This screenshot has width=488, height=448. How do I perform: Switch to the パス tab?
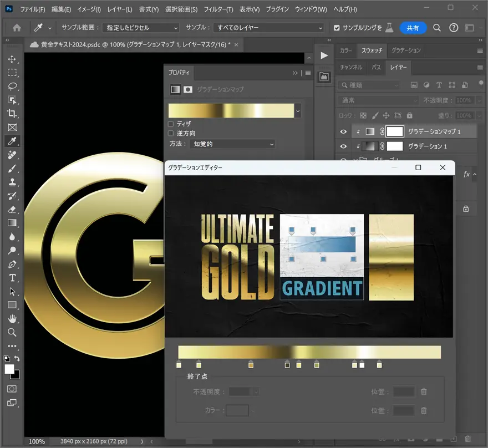[x=376, y=67]
